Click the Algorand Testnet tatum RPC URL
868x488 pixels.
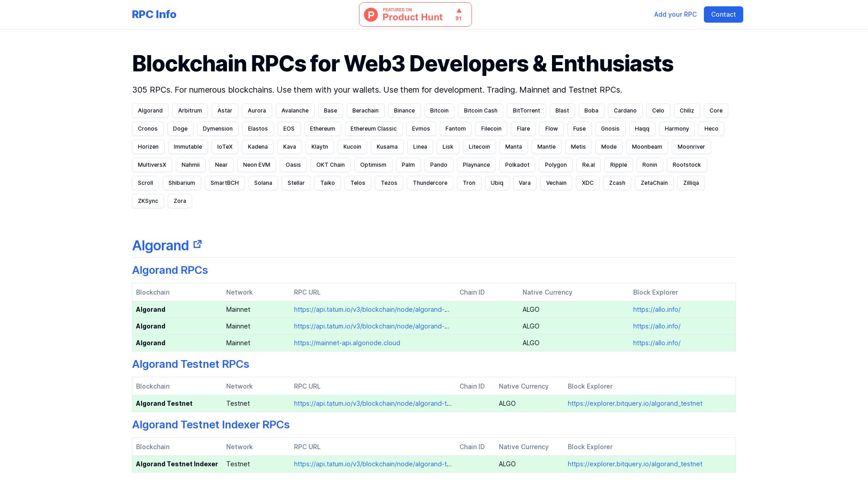[x=373, y=404]
